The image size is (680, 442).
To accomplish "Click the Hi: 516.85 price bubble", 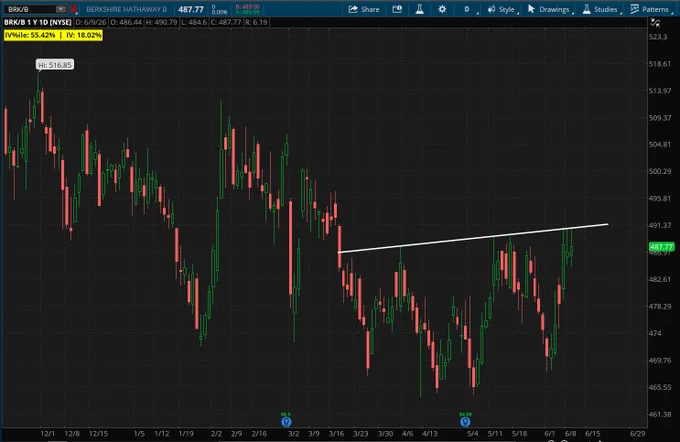I will coord(55,65).
